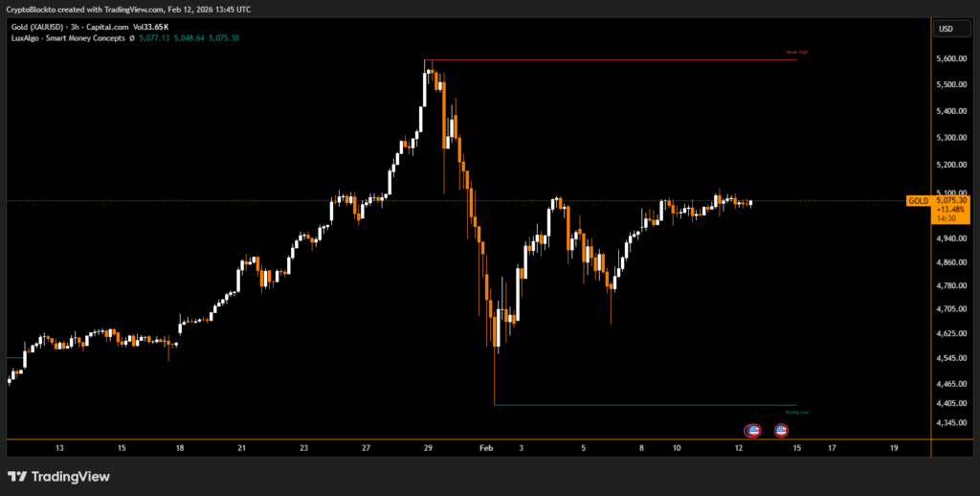
Task: Click the Feb label on the time axis
Action: click(x=485, y=447)
